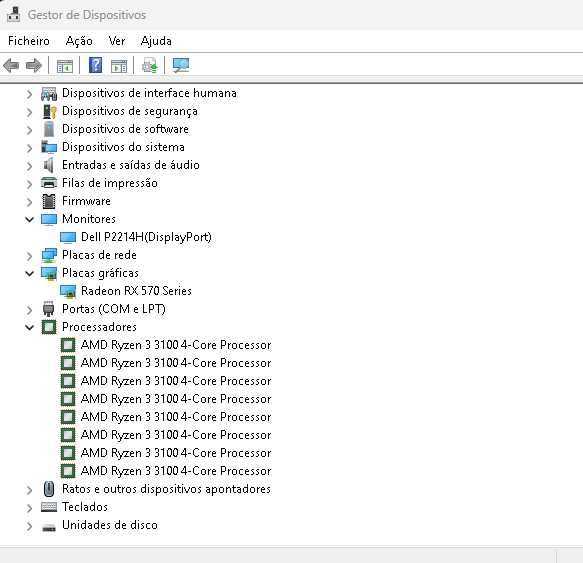The width and height of the screenshot is (583, 563).
Task: Select the Dispositivos de software icon
Action: [x=49, y=129]
